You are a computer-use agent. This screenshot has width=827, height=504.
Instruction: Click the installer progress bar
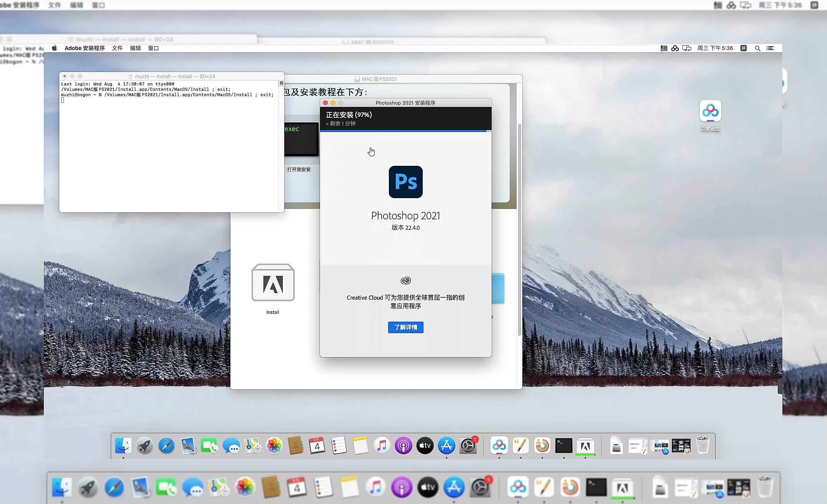click(406, 131)
